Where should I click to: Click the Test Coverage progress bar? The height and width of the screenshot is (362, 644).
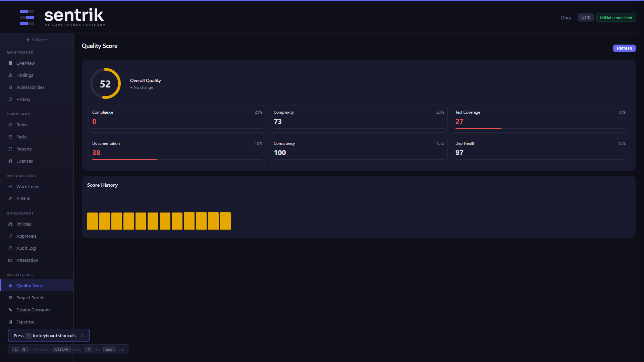coord(540,128)
